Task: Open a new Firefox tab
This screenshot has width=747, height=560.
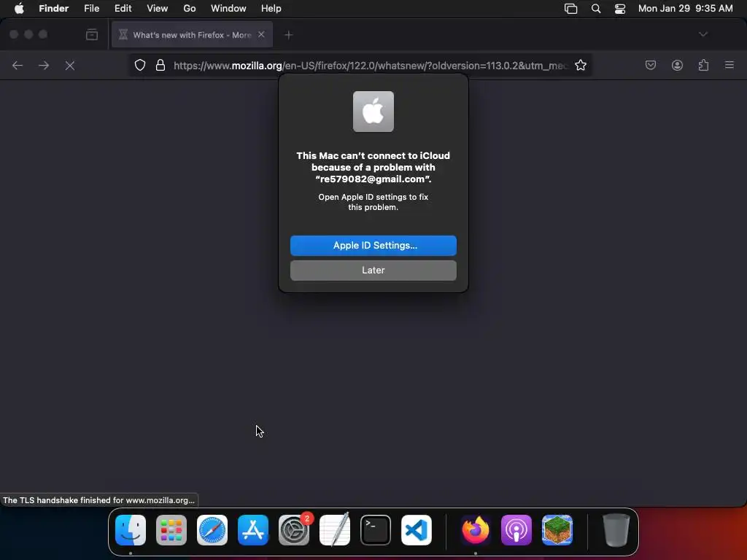Action: (x=288, y=35)
